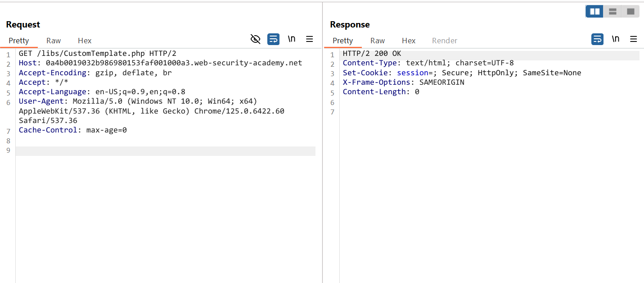Toggle word wrap in the Response panel

click(597, 39)
